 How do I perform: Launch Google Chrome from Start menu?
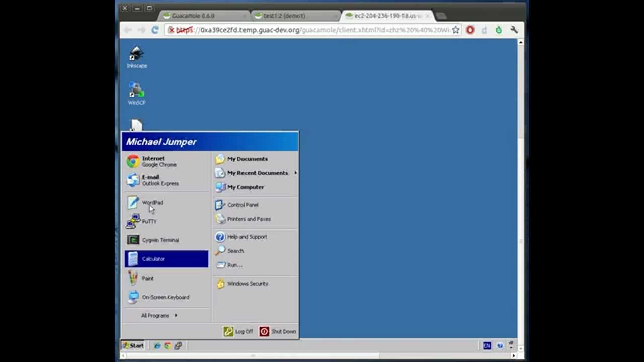pyautogui.click(x=167, y=161)
